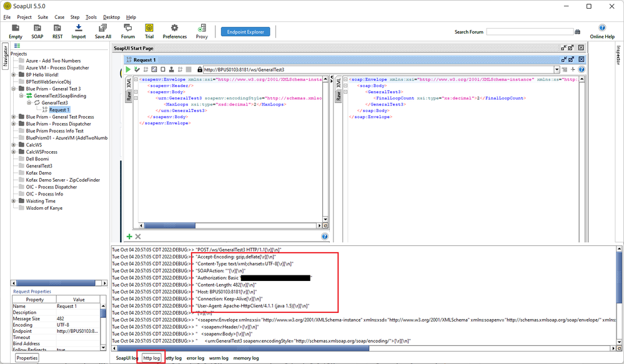Expand the BP Hello World! project
The image size is (624, 364).
click(x=14, y=75)
